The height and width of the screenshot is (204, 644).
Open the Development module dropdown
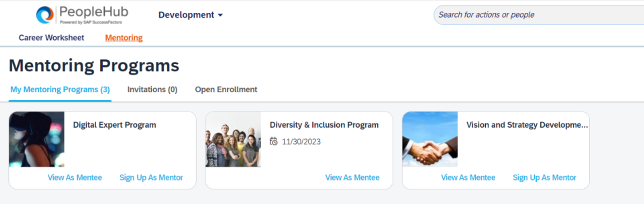coord(186,15)
